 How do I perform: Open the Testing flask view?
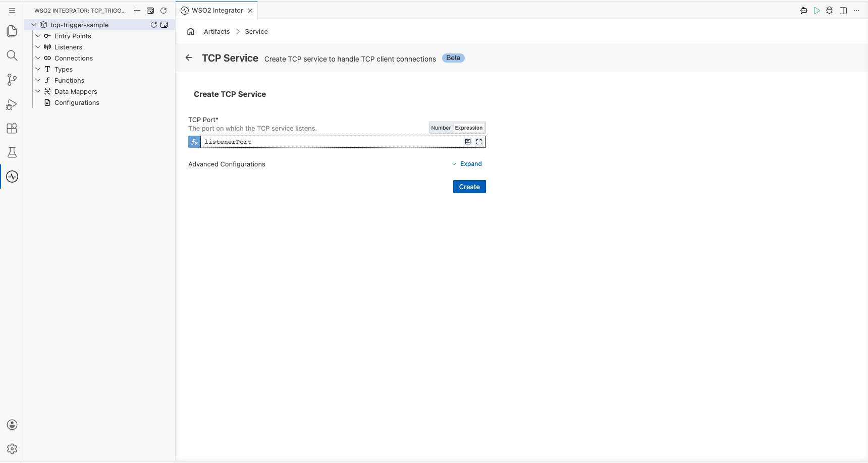(12, 152)
